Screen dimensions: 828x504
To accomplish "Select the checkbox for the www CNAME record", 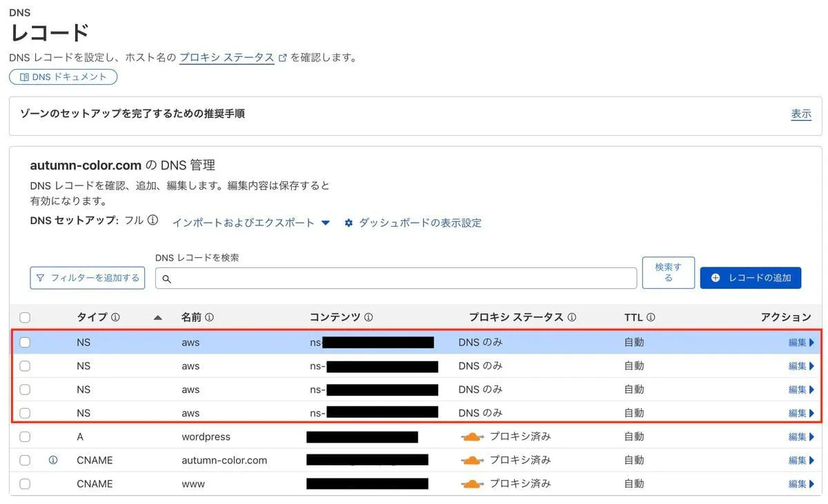I will coord(25,483).
